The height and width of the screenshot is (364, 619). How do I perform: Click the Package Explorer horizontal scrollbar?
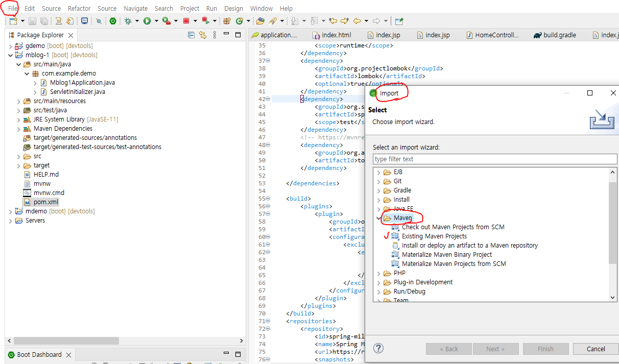(x=66, y=341)
